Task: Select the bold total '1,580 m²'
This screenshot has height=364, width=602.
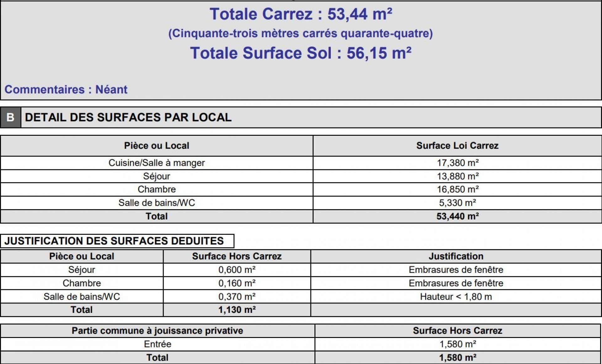Action: (458, 357)
